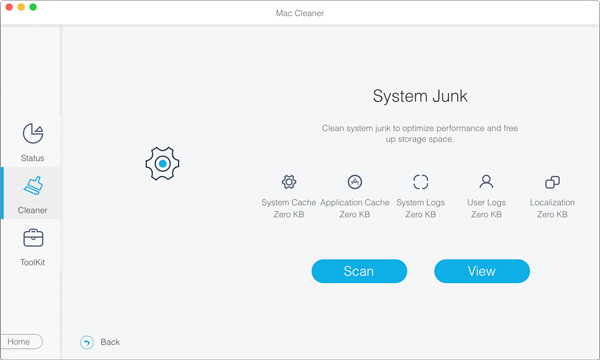Click Zero KB under System Logs
This screenshot has width=600, height=360.
pos(421,215)
